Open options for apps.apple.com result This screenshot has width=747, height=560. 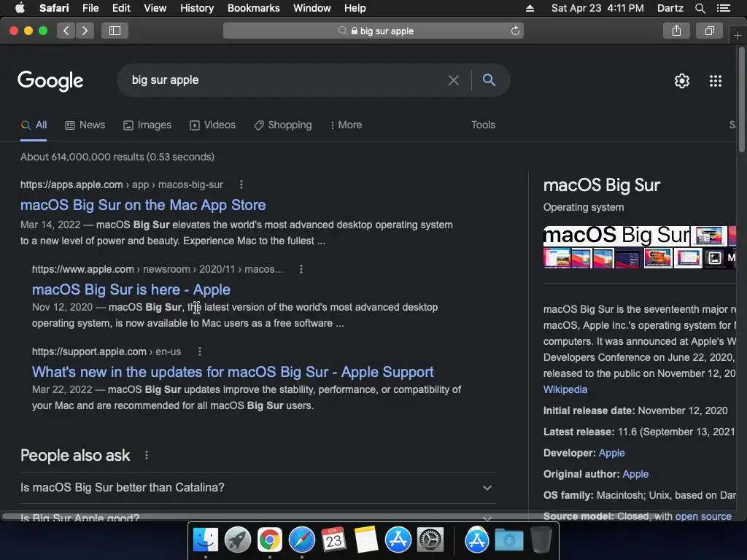click(241, 184)
